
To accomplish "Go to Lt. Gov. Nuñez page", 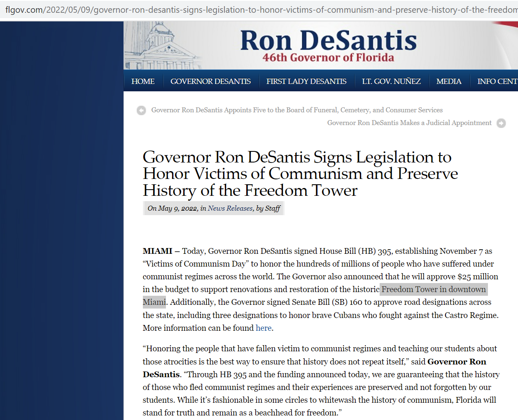I will pos(391,81).
